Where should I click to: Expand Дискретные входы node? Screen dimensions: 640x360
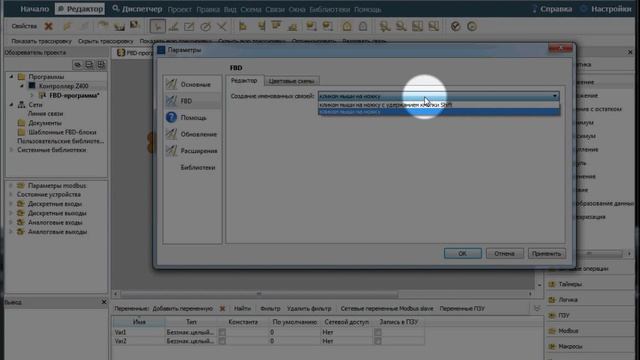[11, 204]
